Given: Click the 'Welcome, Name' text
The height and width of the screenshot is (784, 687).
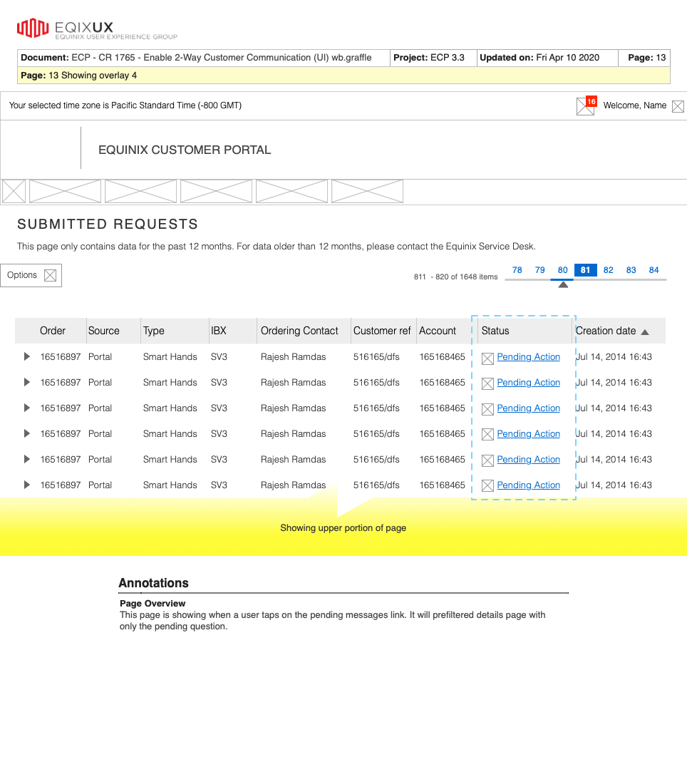Looking at the screenshot, I should coord(635,105).
